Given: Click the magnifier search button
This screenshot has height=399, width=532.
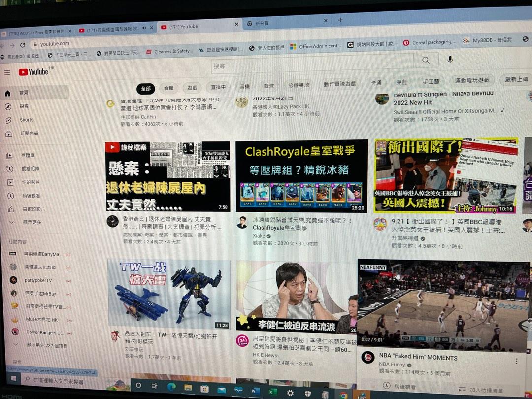Looking at the screenshot, I should click(426, 61).
